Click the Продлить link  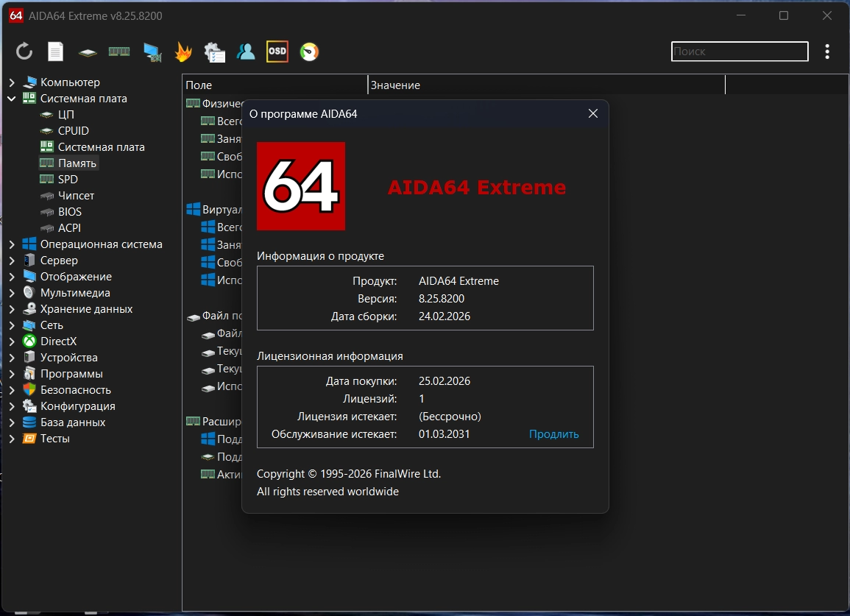553,434
